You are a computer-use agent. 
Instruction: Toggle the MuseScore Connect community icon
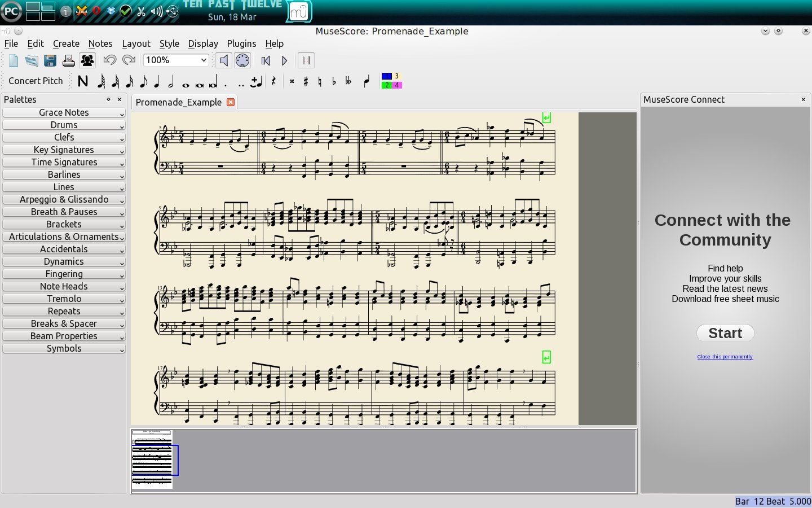(87, 60)
